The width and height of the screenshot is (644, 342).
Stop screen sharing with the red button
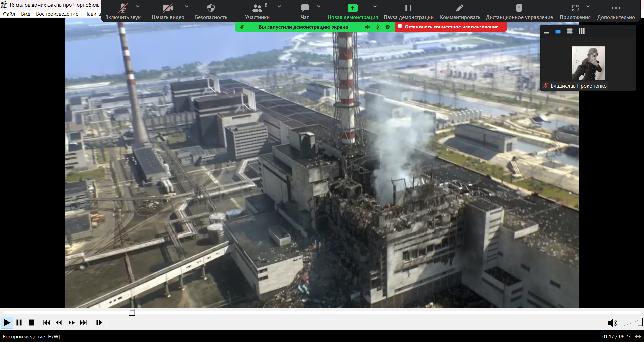pyautogui.click(x=451, y=27)
